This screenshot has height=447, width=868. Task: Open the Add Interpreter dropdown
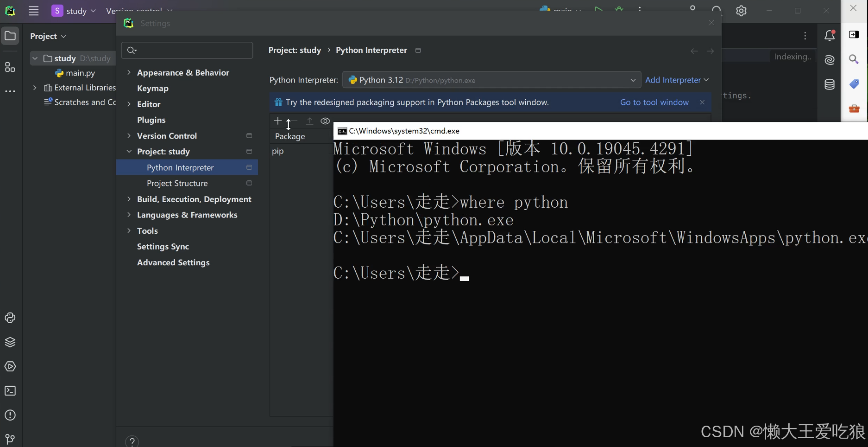tap(677, 80)
